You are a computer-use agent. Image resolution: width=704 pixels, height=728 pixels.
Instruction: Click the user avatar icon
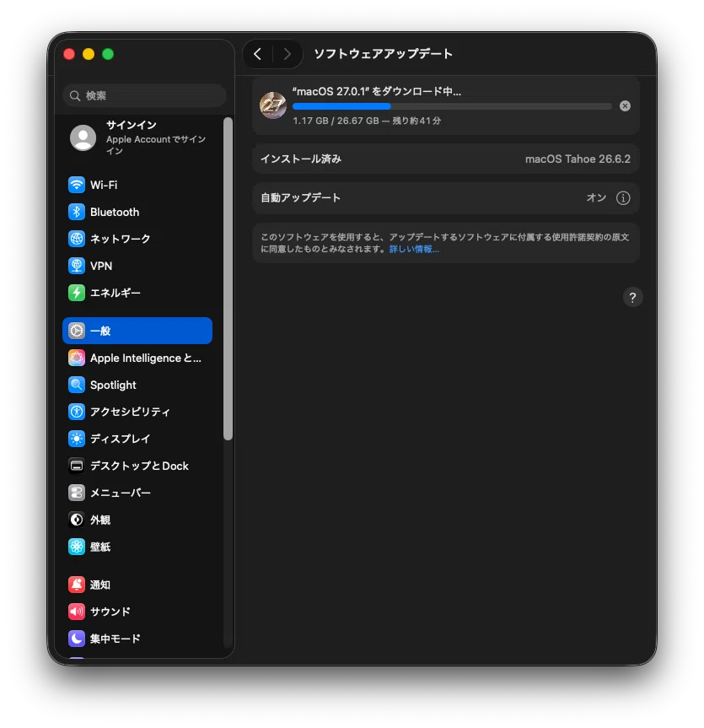(83, 138)
